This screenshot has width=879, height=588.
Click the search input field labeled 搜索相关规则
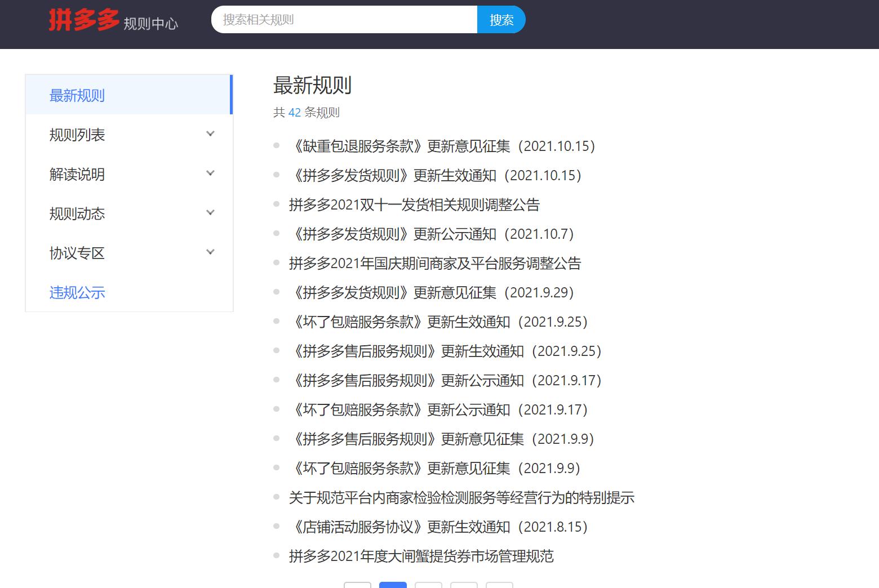click(344, 19)
